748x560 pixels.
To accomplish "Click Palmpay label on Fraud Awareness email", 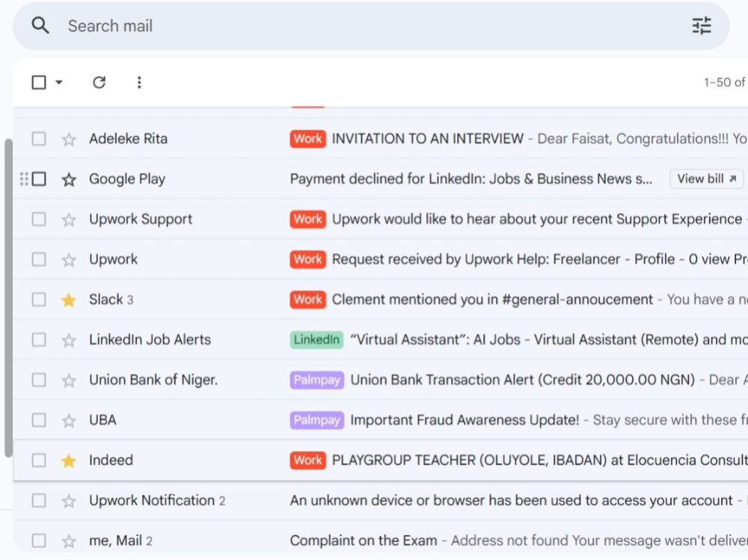I will point(316,419).
